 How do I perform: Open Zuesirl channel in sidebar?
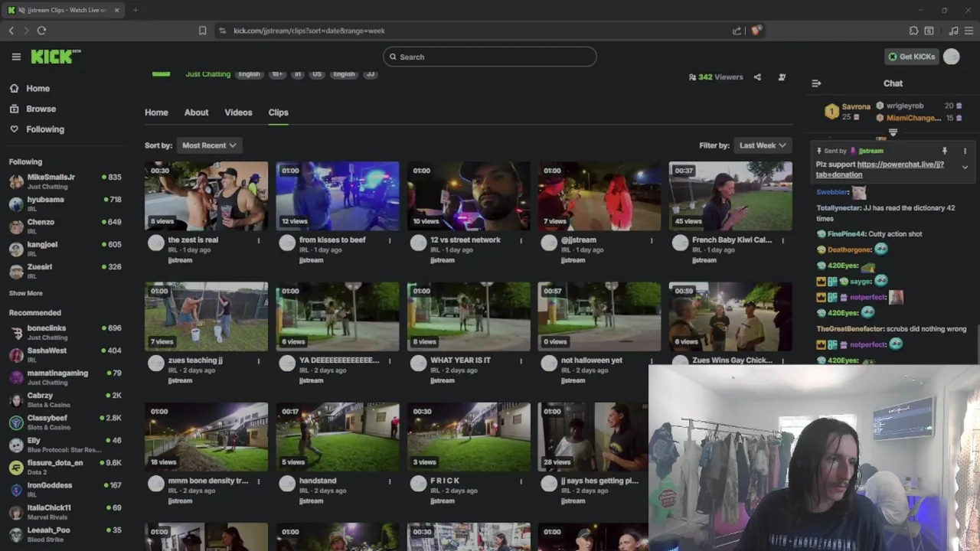(x=65, y=271)
